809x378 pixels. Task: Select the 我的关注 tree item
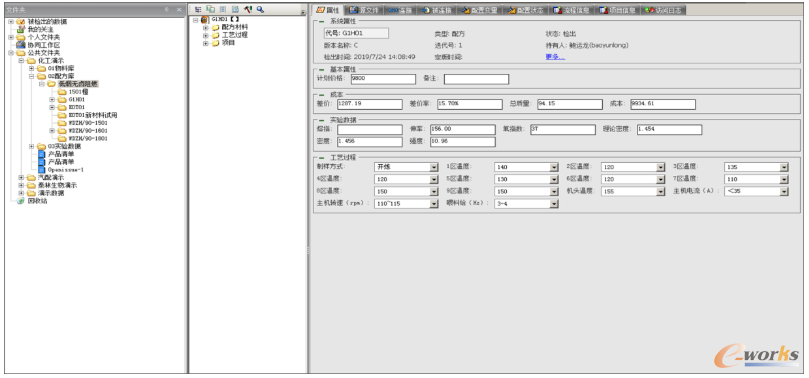(x=40, y=29)
